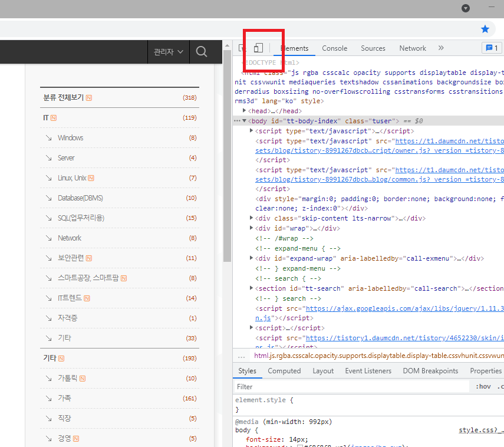This screenshot has height=447, width=504.
Task: Click the styles Filter input field
Action: tap(351, 386)
